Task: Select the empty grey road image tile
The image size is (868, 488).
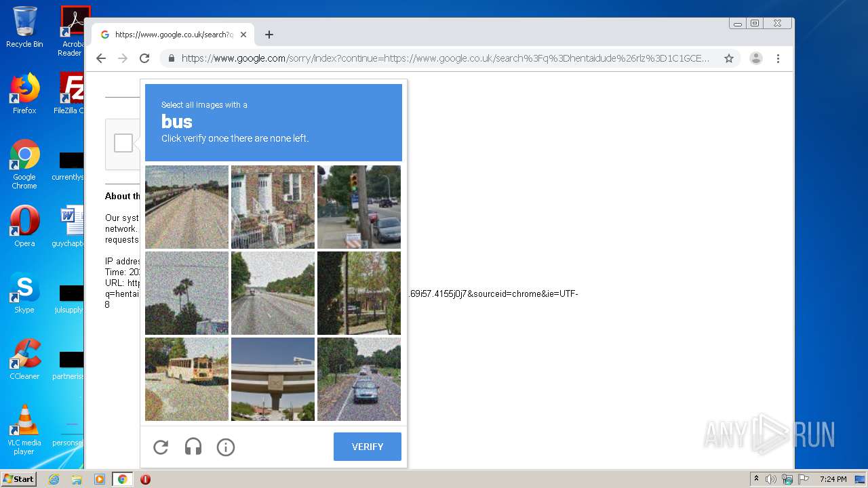Action: tap(186, 207)
